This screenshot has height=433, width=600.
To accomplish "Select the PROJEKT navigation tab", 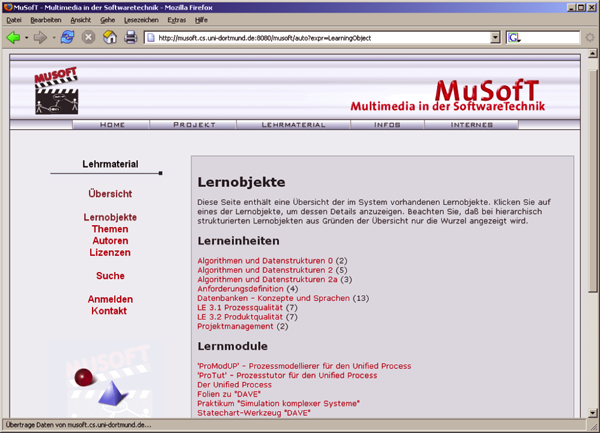I will [x=194, y=125].
